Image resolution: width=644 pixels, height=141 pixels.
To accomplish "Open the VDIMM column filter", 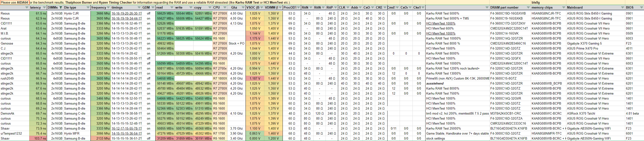I will 280,8.
